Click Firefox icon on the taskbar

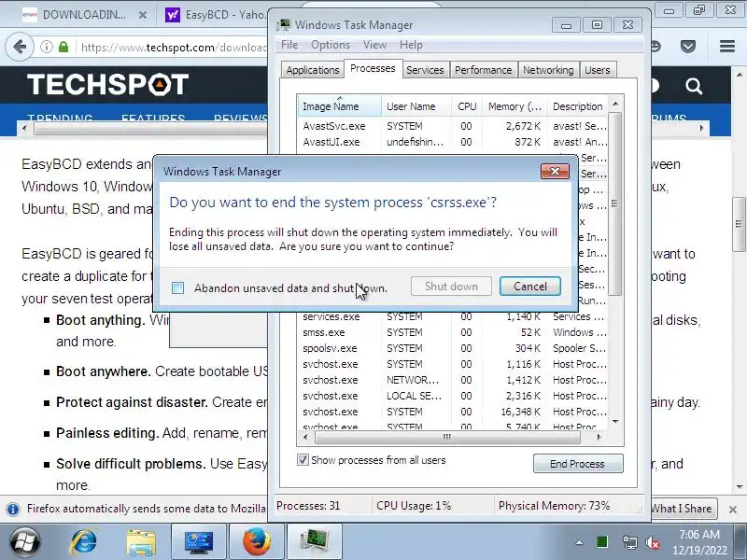257,542
